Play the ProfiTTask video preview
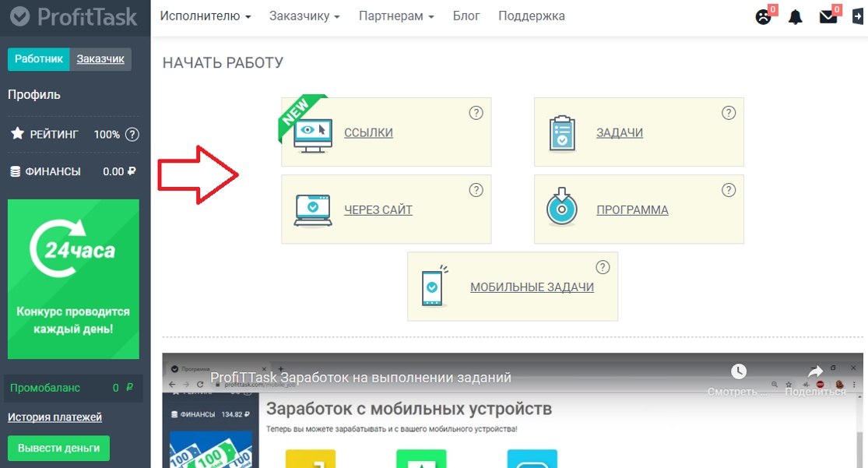Screen dimensions: 868x468 point(512,411)
